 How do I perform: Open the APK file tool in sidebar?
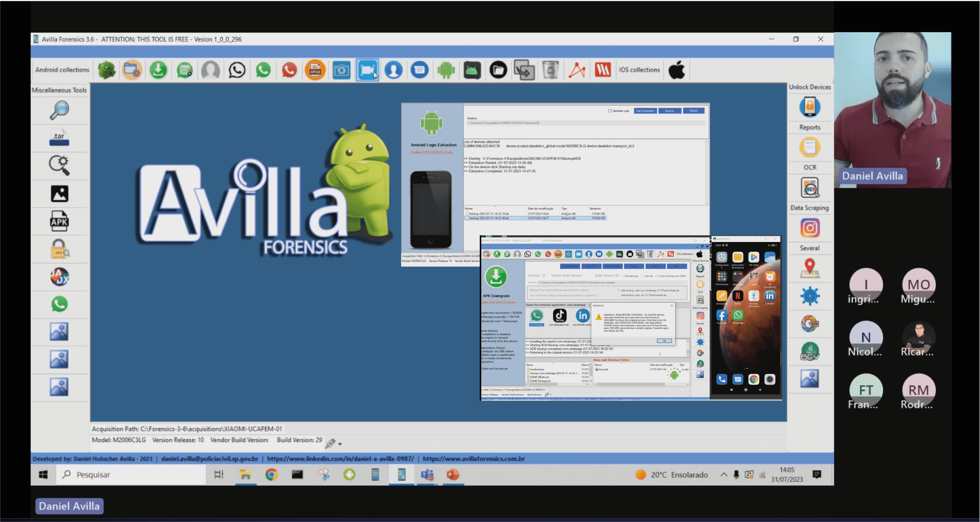(59, 221)
